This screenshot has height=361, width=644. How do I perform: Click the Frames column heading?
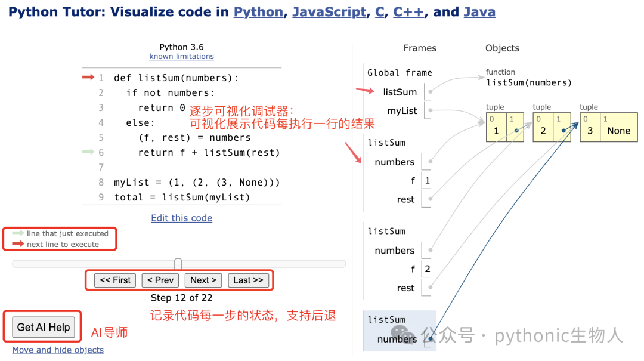pos(420,48)
